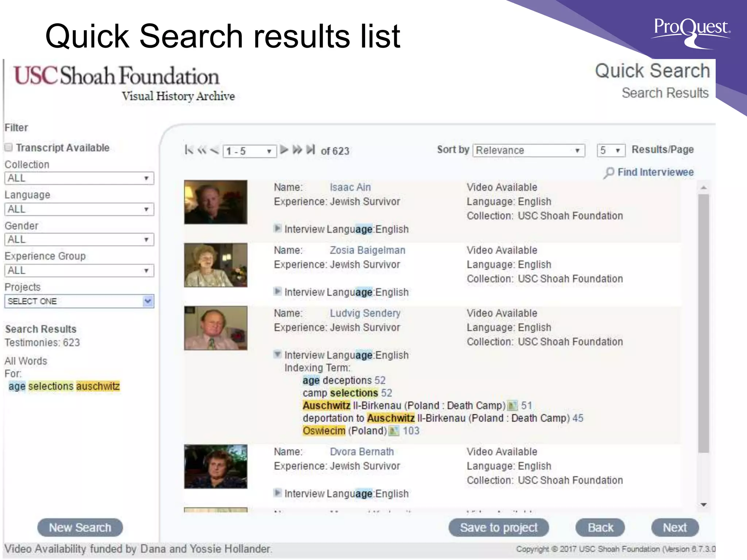Jump to last results page icon
Image resolution: width=747 pixels, height=560 pixels.
pyautogui.click(x=310, y=150)
